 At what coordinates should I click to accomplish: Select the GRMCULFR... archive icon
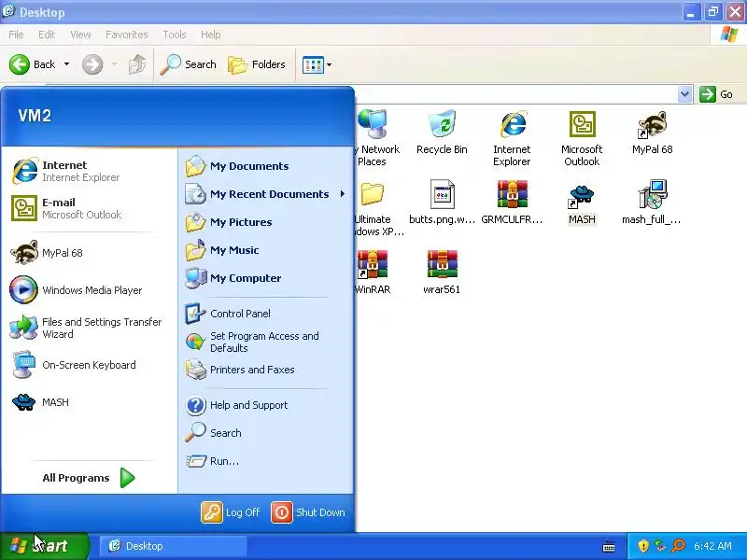point(512,202)
